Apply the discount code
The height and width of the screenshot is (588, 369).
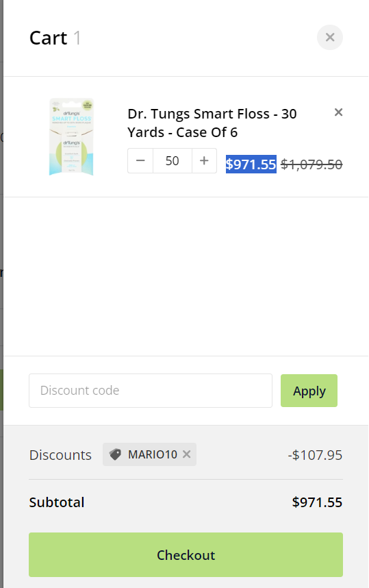(309, 391)
